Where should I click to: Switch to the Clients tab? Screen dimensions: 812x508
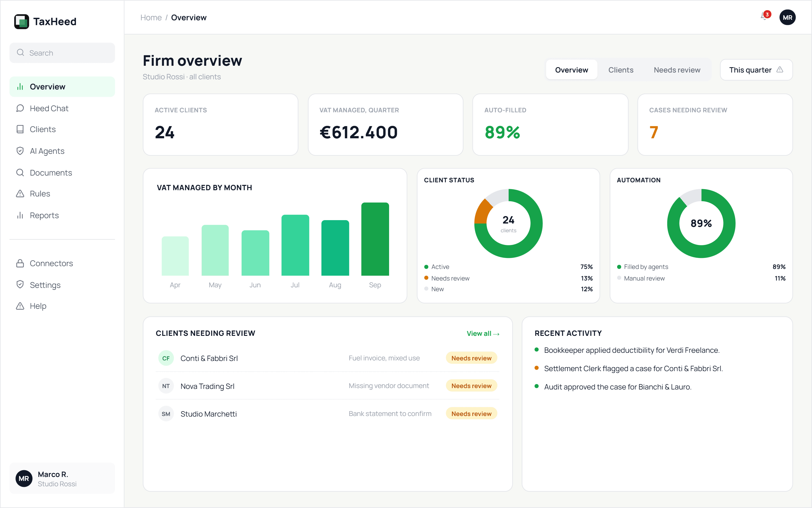click(x=621, y=70)
